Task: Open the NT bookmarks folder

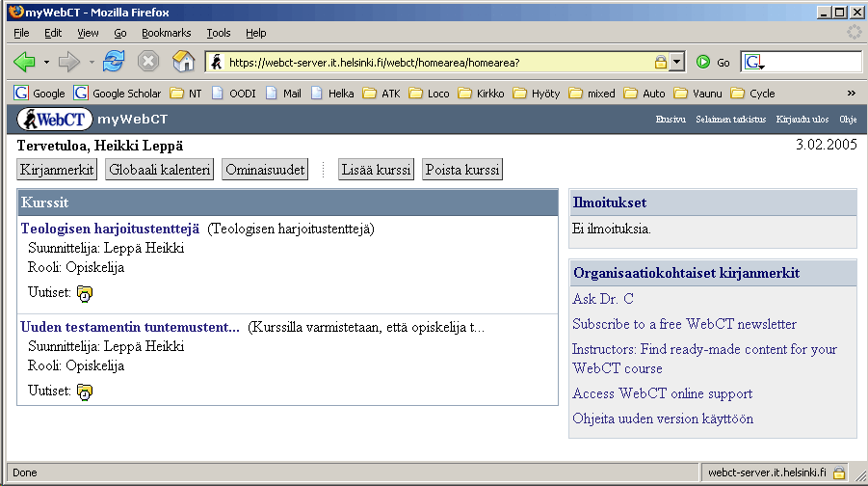Action: (186, 94)
